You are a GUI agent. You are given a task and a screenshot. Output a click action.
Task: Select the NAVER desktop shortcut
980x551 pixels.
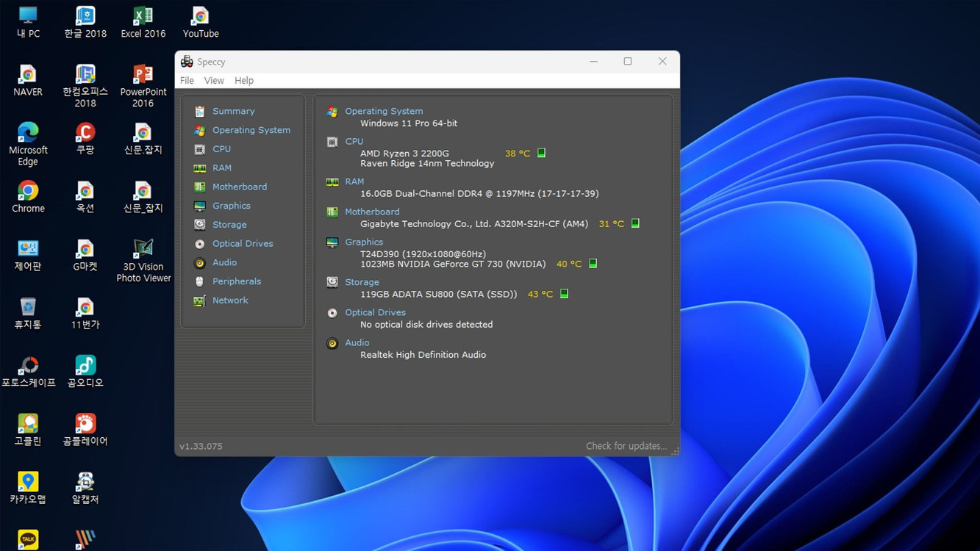tap(28, 81)
